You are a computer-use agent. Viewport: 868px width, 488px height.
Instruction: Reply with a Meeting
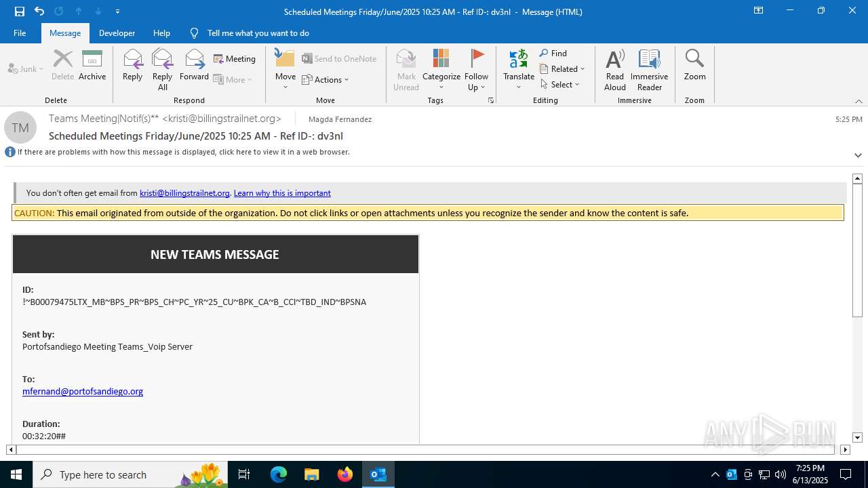tap(235, 59)
